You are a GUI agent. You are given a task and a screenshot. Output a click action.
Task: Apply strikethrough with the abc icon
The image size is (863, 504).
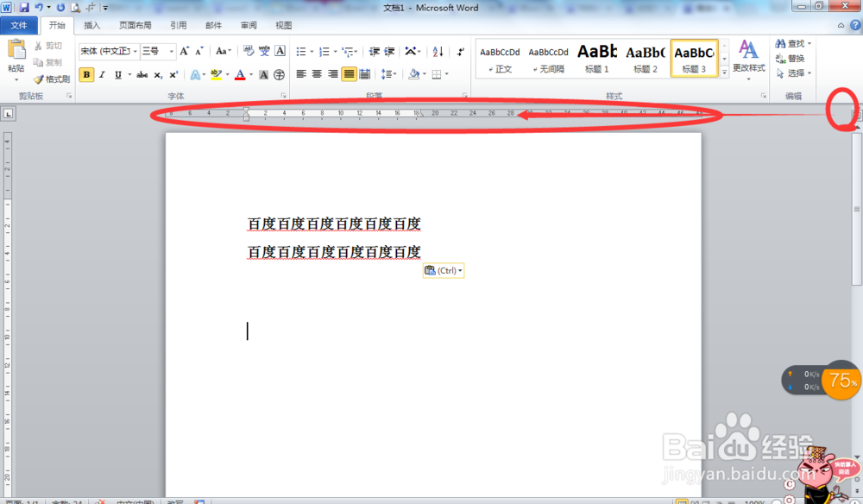(142, 75)
